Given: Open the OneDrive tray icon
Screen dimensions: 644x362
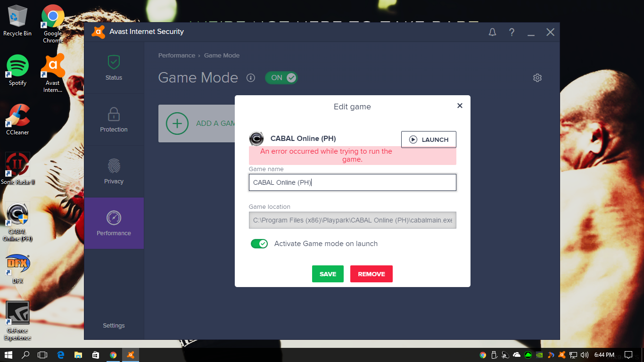Looking at the screenshot, I should pos(517,355).
